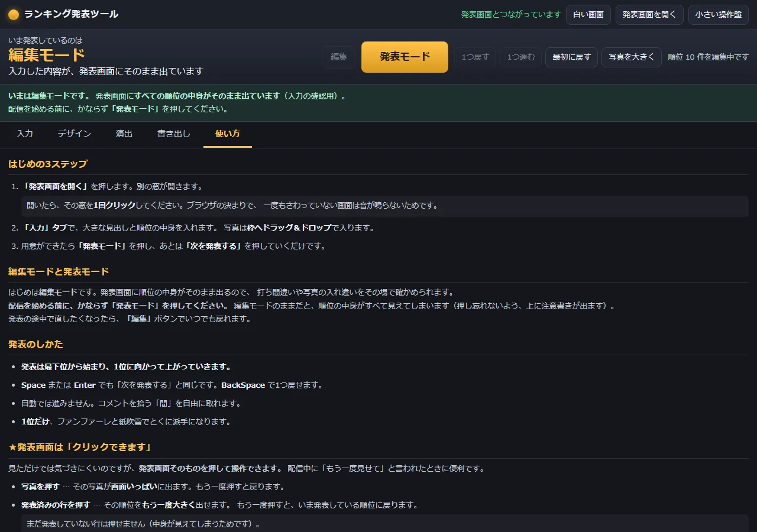Click the 入力した内容が、発表画面に subtitle line
The image size is (757, 532).
click(x=106, y=72)
